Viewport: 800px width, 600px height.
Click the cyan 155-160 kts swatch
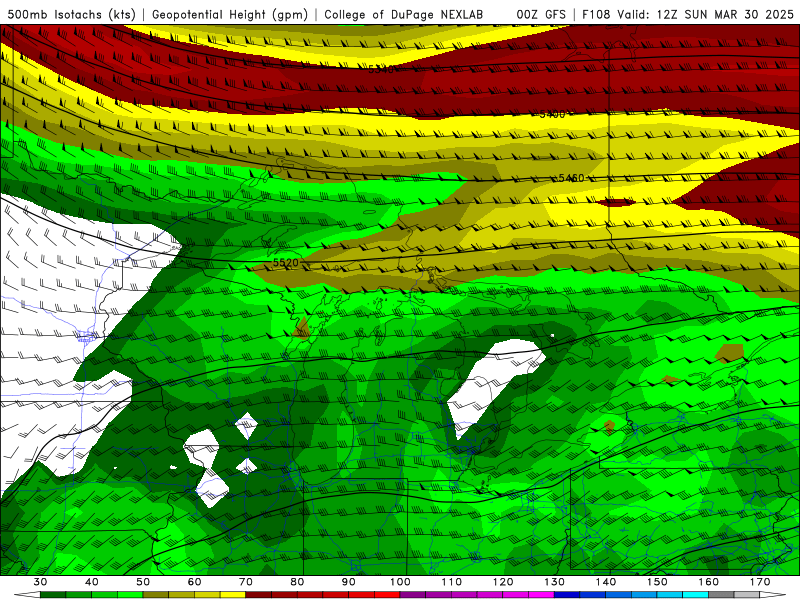pos(695,595)
